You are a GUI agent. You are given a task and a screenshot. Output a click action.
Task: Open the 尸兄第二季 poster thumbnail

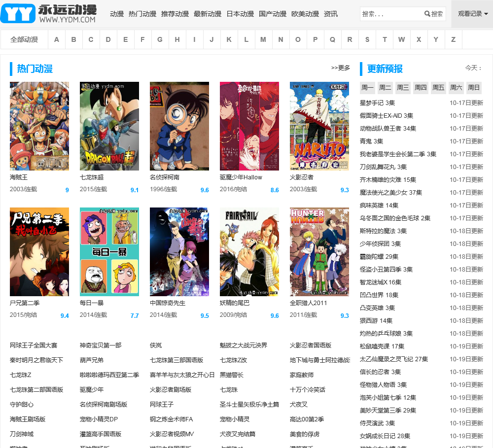[39, 252]
